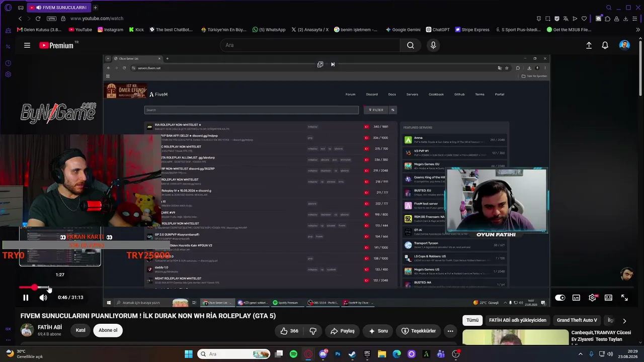
Task: Click the taskbar 'Ara' search box
Action: tap(234, 354)
